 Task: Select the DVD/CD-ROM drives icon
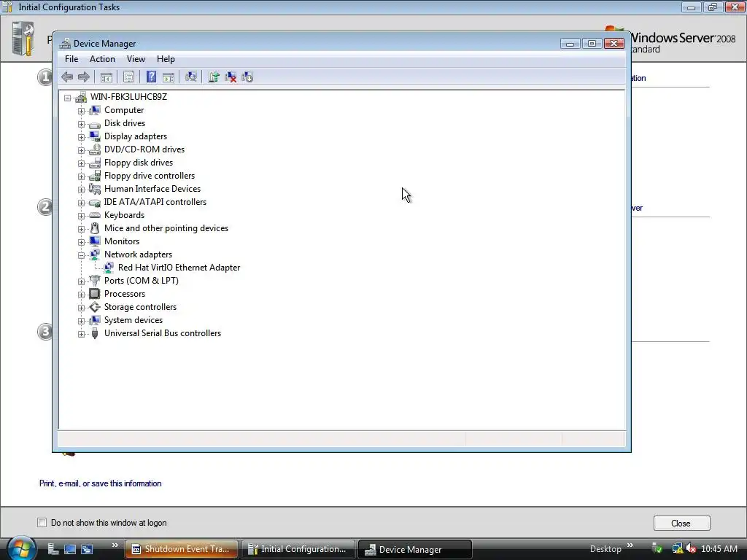pyautogui.click(x=95, y=149)
